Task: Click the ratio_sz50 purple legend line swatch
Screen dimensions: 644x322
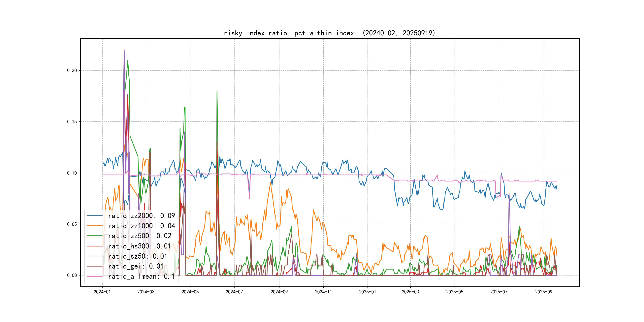Action: [94, 256]
